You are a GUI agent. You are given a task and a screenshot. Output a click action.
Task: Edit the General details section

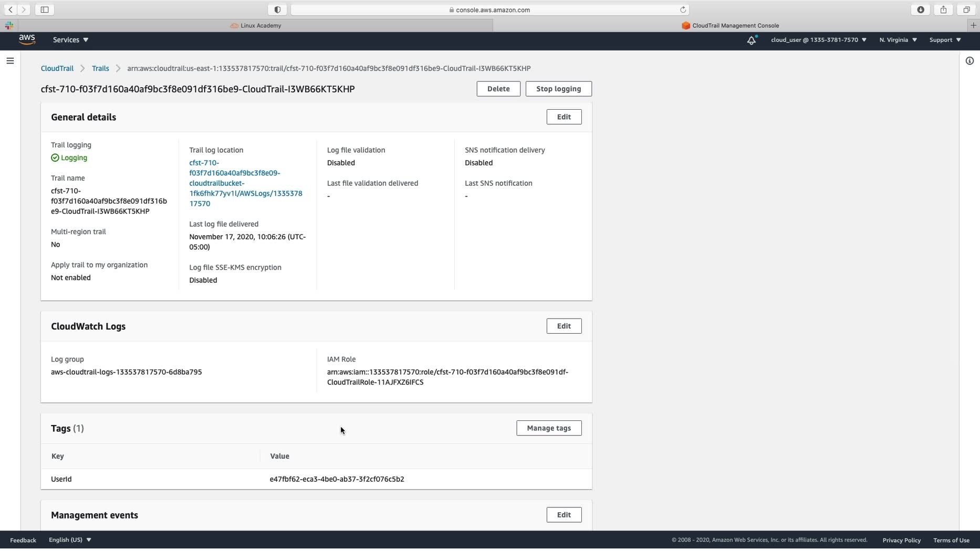(x=564, y=116)
